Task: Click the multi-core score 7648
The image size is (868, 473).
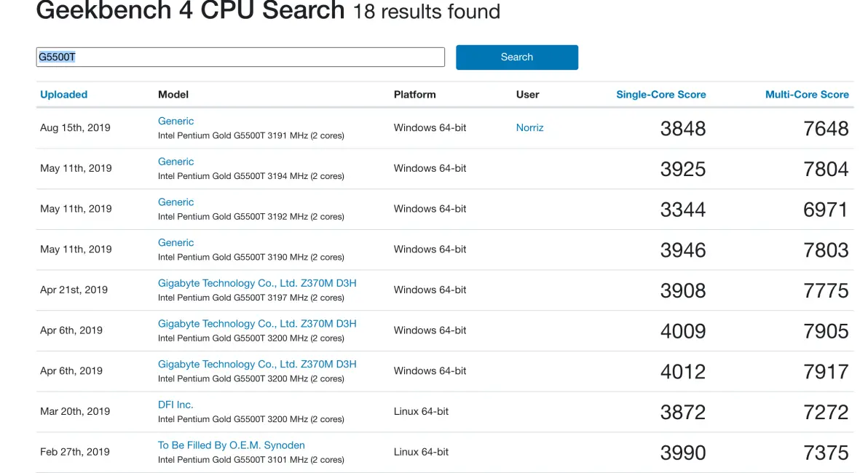Action: pyautogui.click(x=826, y=128)
